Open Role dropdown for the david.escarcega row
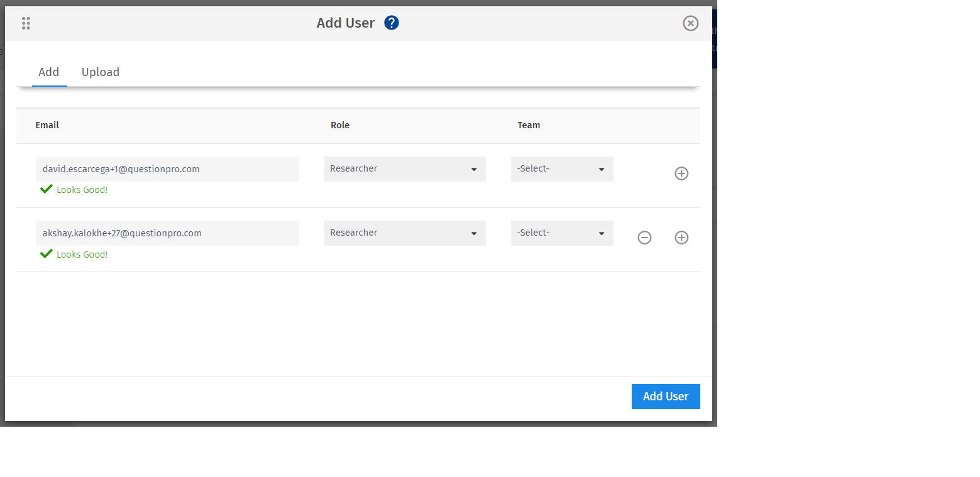The image size is (980, 477). pyautogui.click(x=405, y=169)
